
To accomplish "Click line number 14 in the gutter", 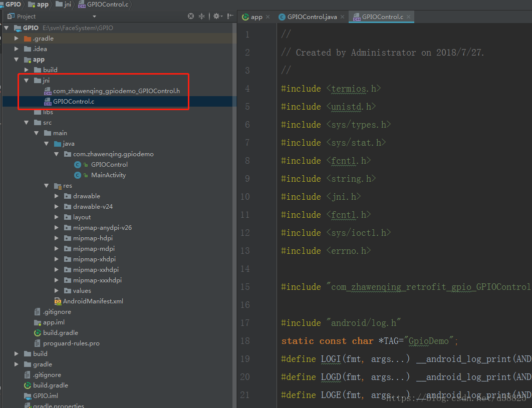I will 245,269.
